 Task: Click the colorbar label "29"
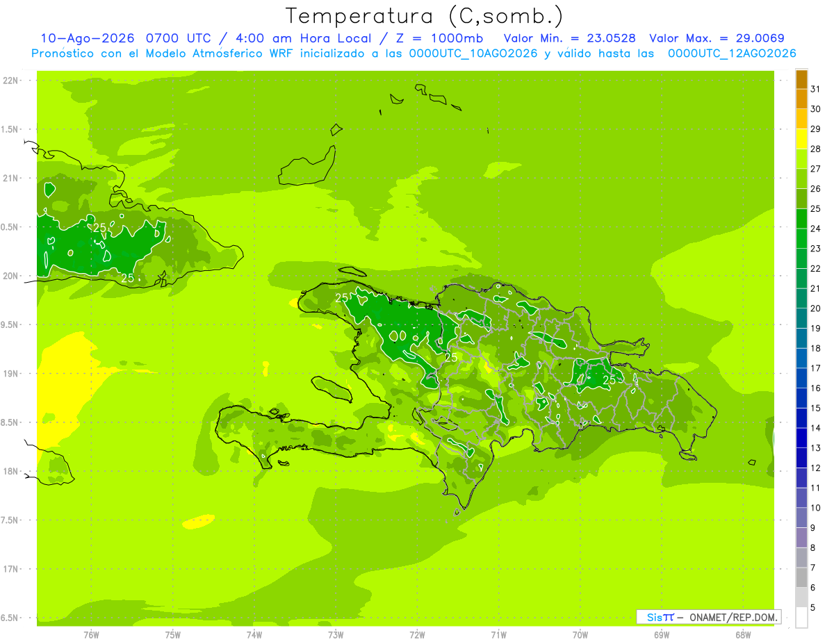coord(816,129)
